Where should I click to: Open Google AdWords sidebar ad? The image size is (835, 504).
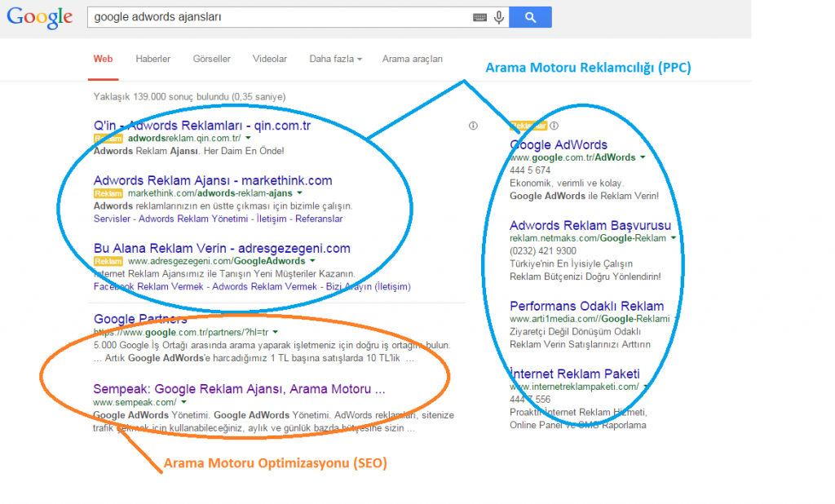(559, 144)
